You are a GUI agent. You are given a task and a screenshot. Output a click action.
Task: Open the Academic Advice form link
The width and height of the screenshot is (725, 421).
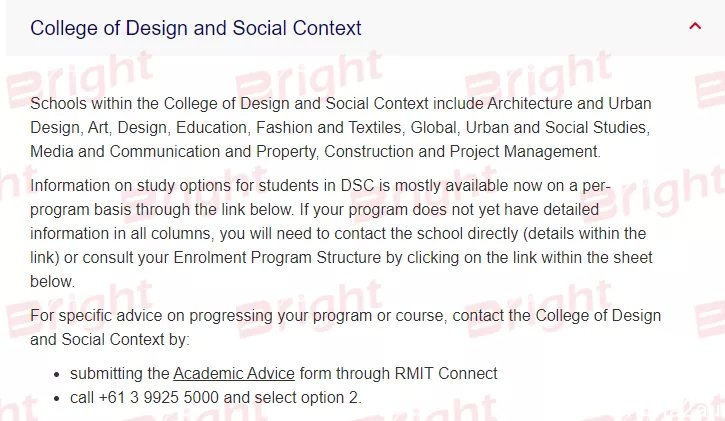pyautogui.click(x=233, y=373)
